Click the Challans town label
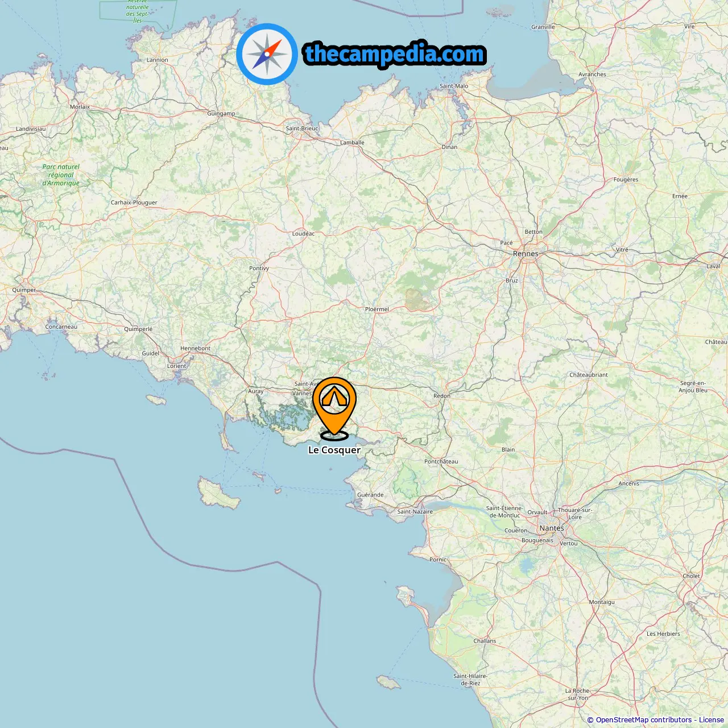The height and width of the screenshot is (728, 728). (485, 641)
